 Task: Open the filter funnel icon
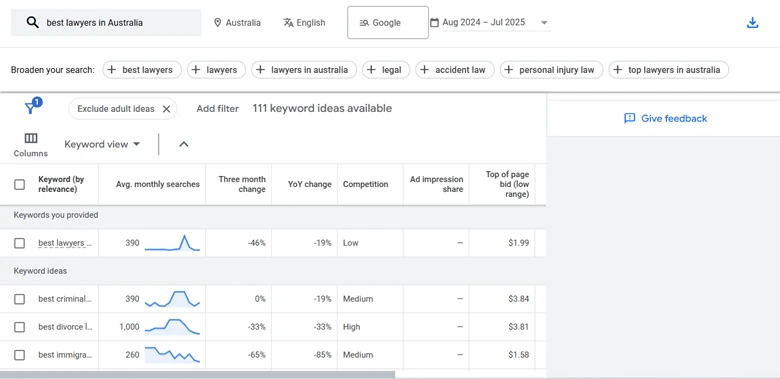point(31,107)
